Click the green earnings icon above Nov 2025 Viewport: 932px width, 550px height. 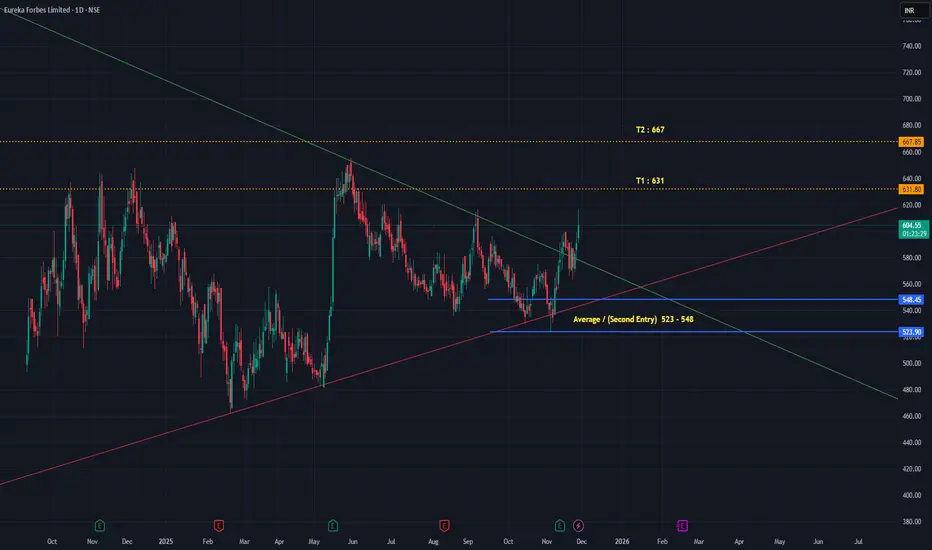pyautogui.click(x=560, y=526)
